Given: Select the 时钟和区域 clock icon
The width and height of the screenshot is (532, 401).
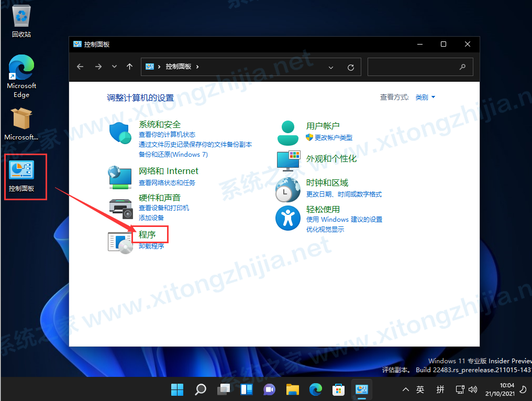Looking at the screenshot, I should tap(288, 189).
